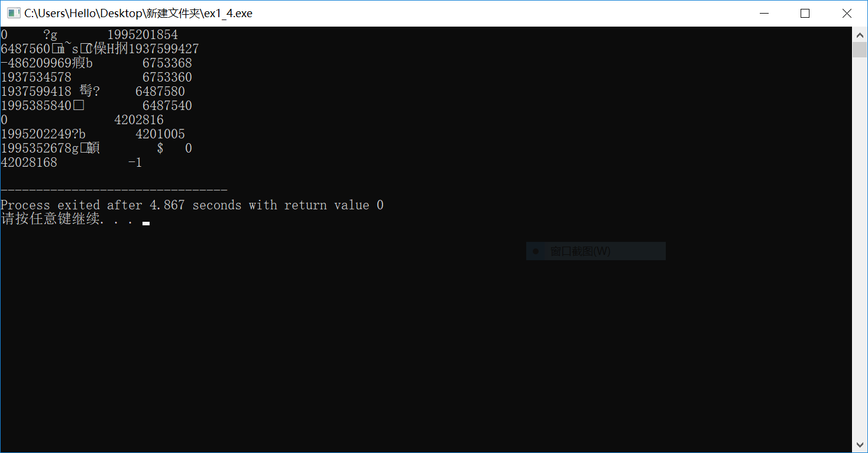Click the number 6487580

coord(160,92)
